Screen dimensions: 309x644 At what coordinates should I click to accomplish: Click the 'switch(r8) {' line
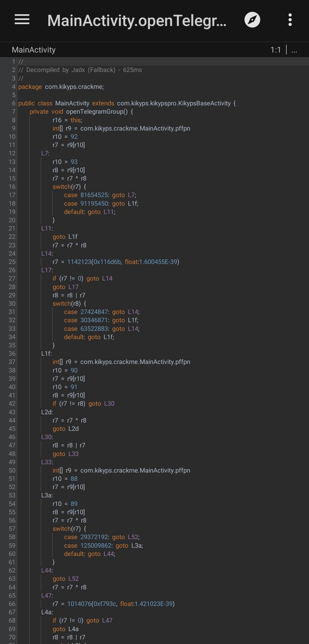69,303
